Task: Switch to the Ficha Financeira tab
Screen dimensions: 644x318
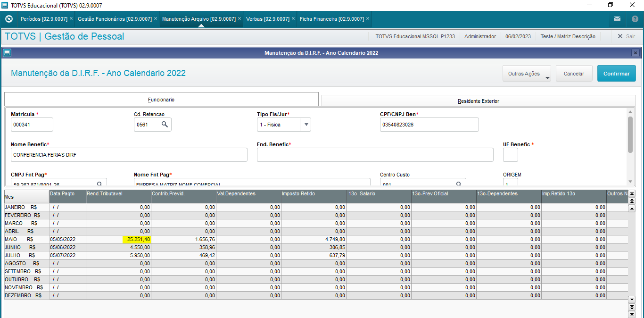Action: pos(331,19)
